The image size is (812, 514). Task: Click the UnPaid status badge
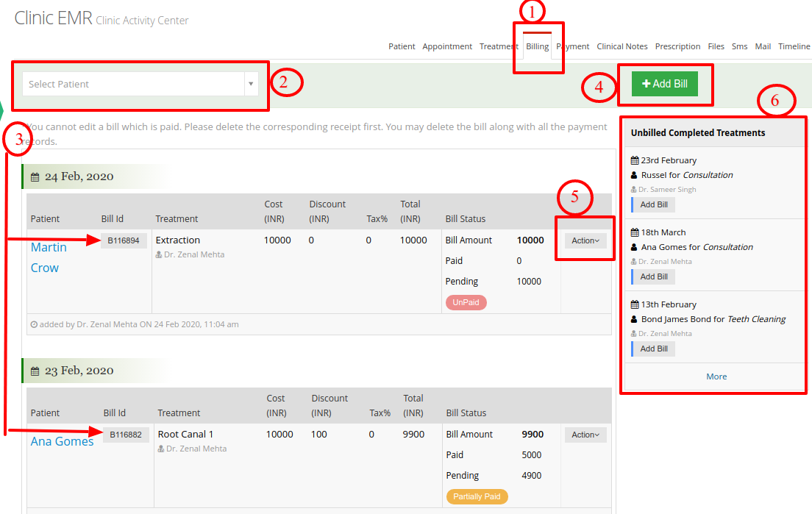(466, 302)
